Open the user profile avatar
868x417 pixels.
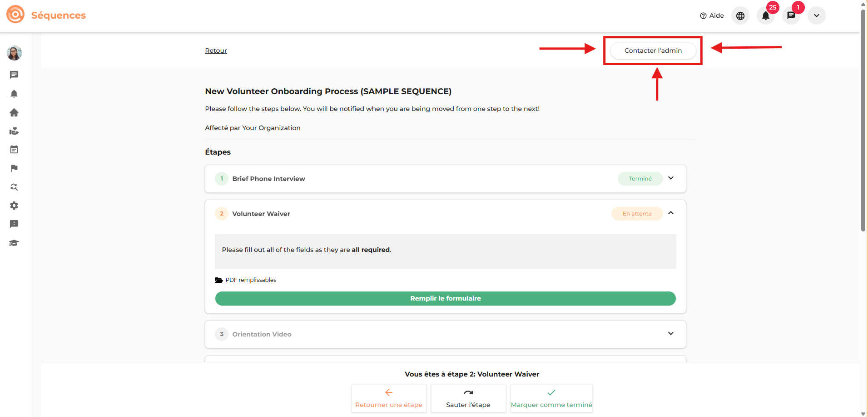tap(14, 53)
